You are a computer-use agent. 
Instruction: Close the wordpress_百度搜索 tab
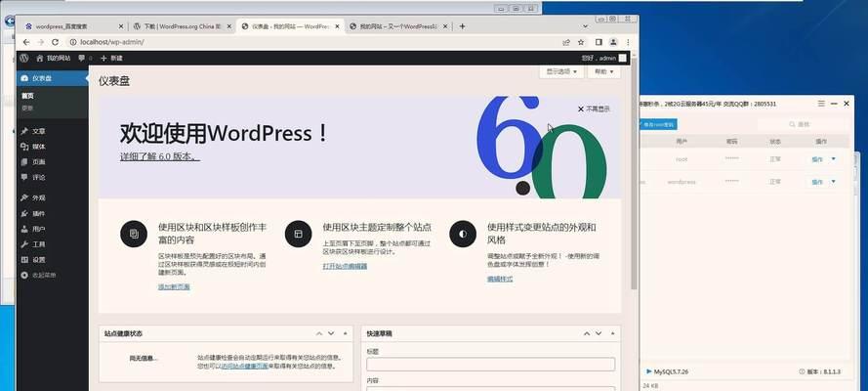pos(121,26)
